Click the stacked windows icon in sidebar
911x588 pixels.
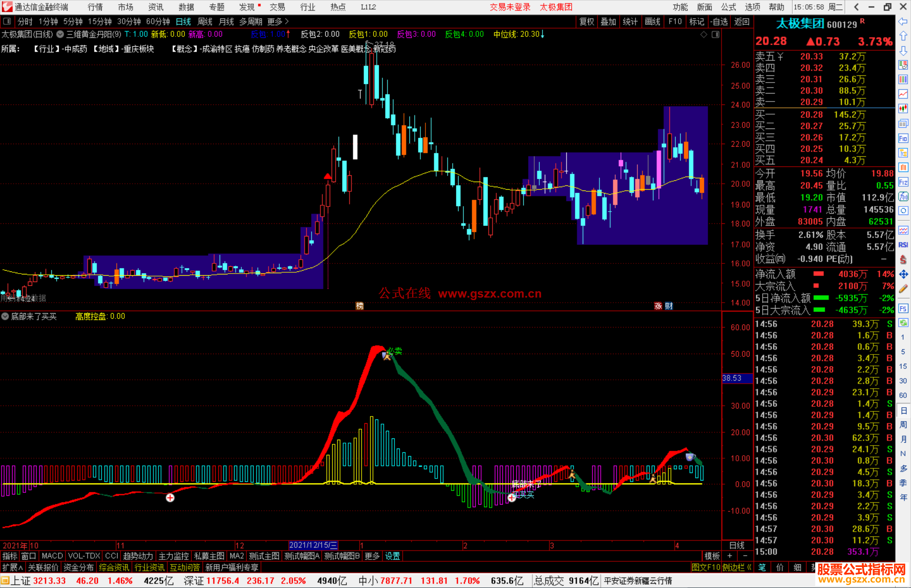tap(903, 124)
